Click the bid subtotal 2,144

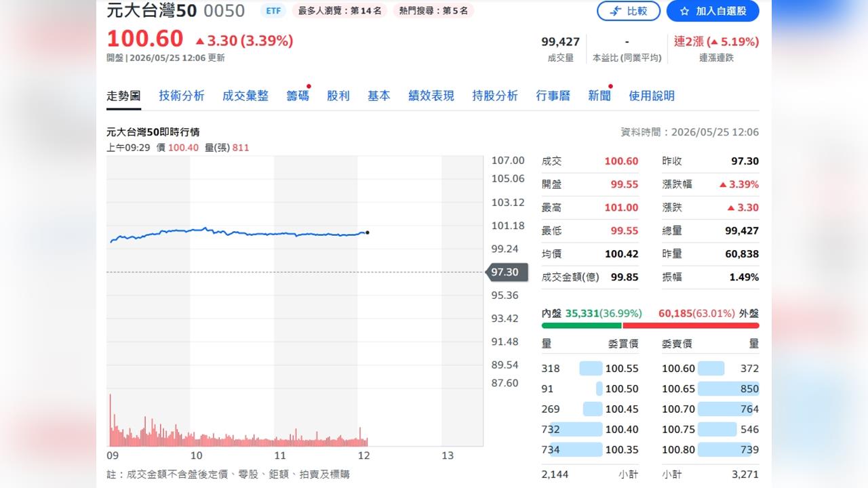pos(555,474)
